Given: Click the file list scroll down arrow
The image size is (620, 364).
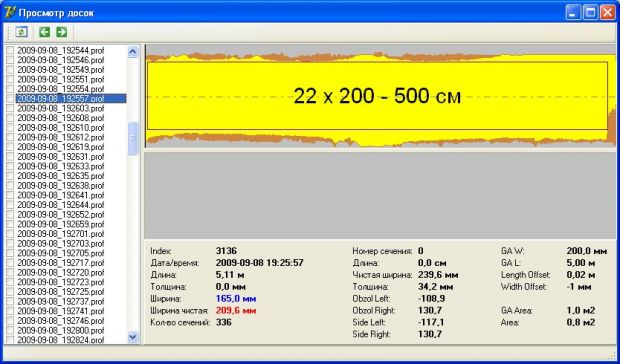Looking at the screenshot, I should click(x=133, y=337).
